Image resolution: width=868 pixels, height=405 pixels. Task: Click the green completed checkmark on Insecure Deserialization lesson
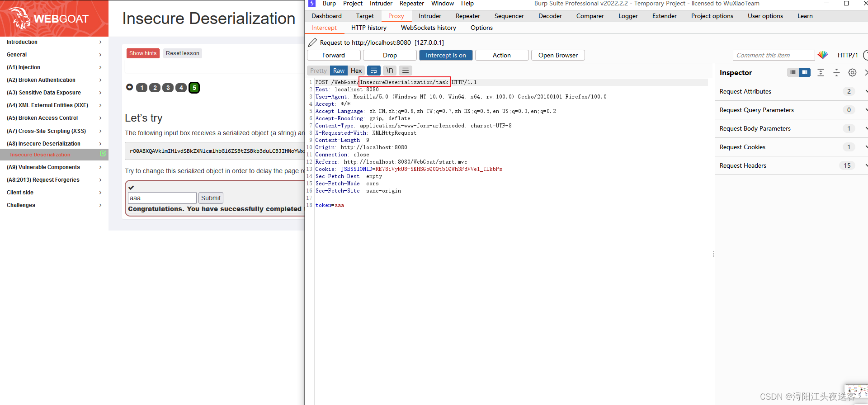pyautogui.click(x=103, y=154)
